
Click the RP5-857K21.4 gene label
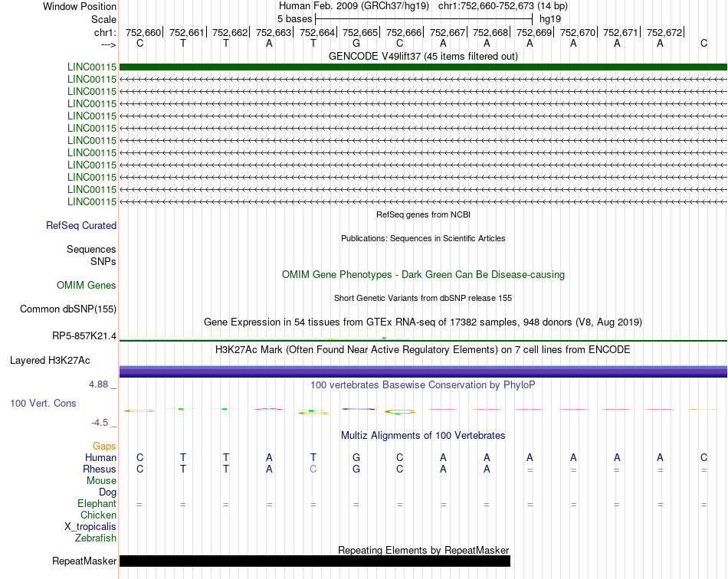[84, 336]
